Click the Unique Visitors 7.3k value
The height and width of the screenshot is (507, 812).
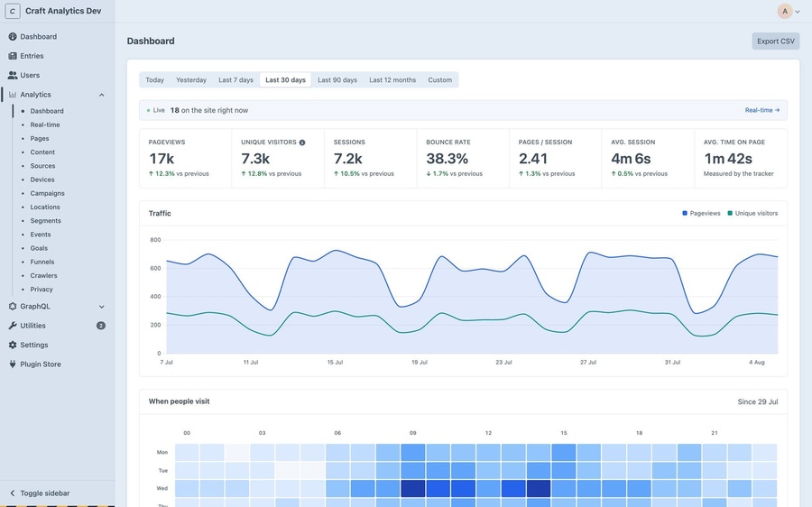pos(255,159)
